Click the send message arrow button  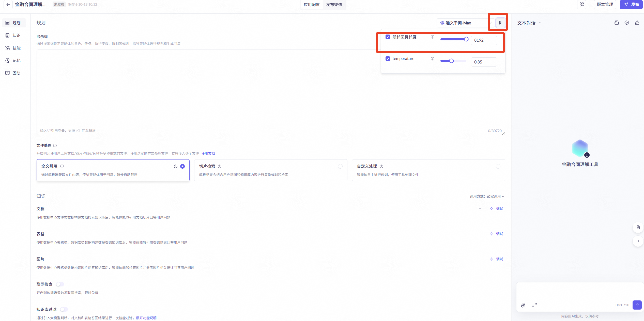coord(637,305)
